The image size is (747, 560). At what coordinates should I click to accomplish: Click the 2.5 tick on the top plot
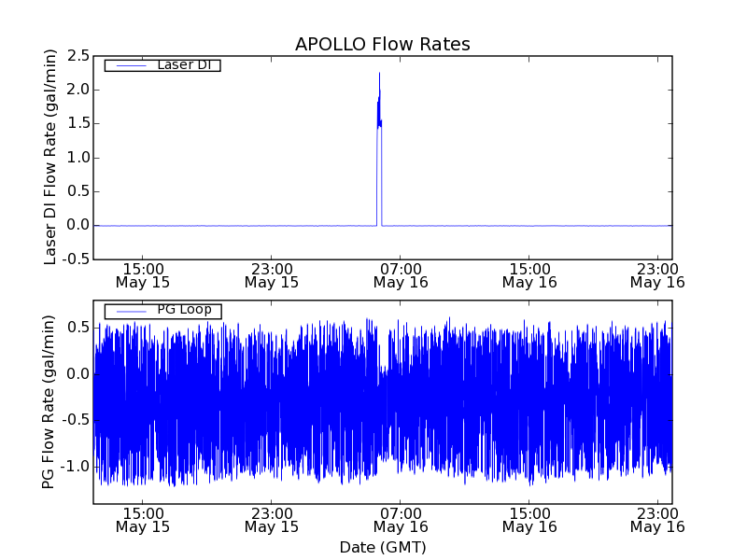pos(78,55)
